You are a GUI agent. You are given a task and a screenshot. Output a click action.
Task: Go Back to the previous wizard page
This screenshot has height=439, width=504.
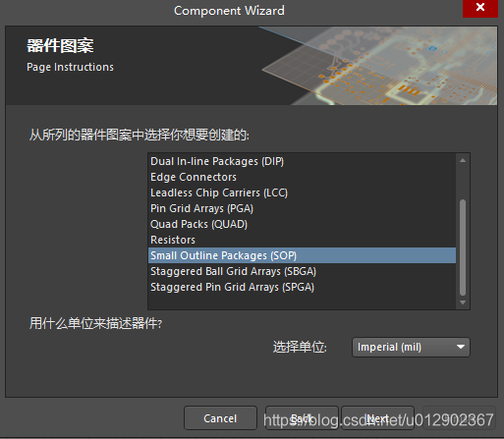pyautogui.click(x=302, y=418)
